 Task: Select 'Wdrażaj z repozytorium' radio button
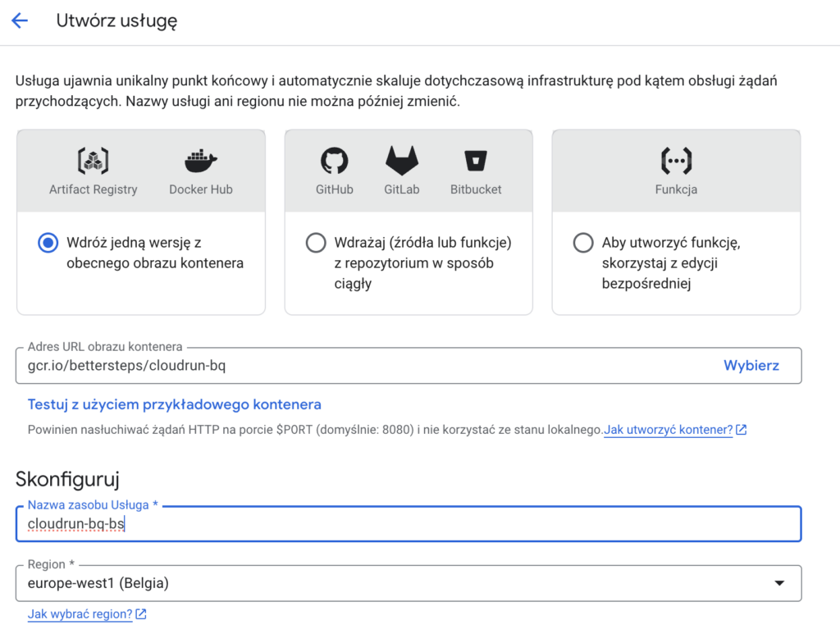(315, 243)
